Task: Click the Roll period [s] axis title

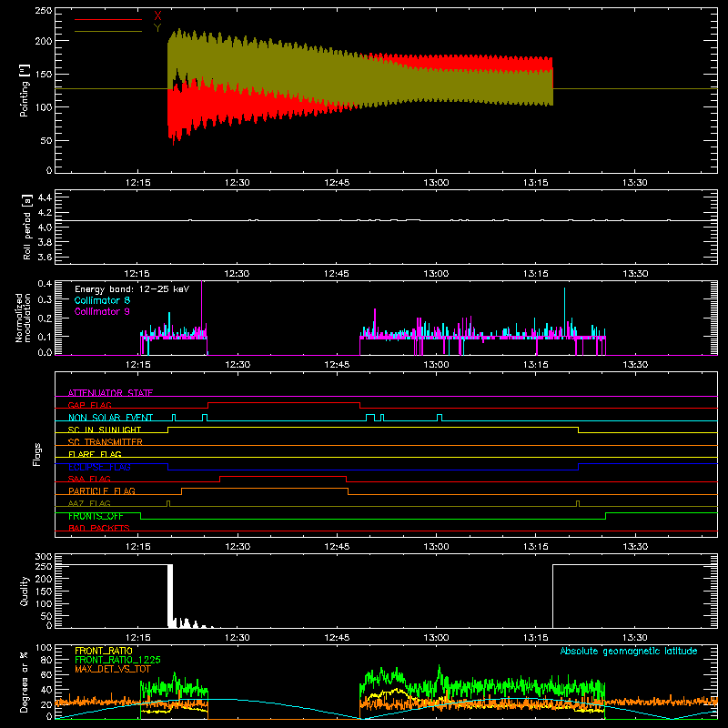Action: 27,227
